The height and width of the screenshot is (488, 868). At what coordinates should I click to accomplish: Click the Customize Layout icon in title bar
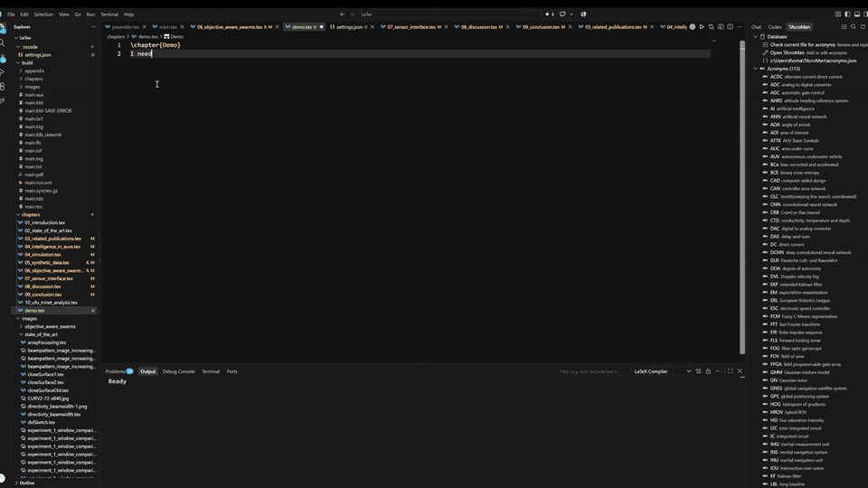[x=837, y=14]
